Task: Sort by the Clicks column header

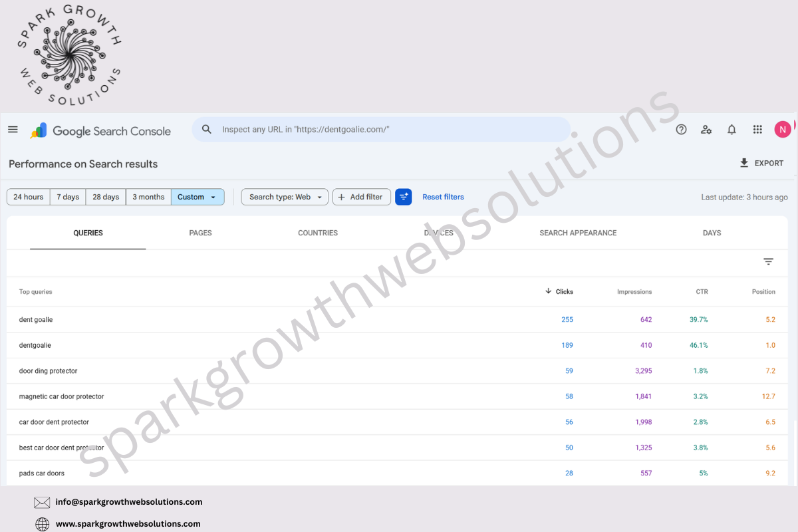Action: tap(565, 292)
